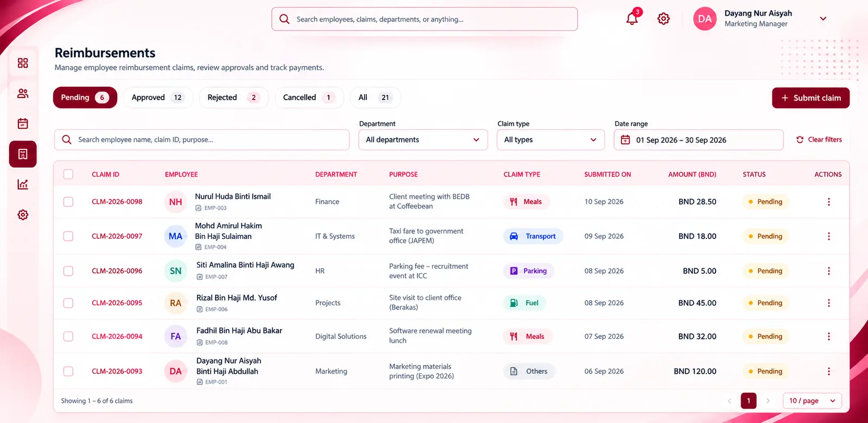The width and height of the screenshot is (868, 423).
Task: Open actions menu for CLM-2026-0095
Action: pos(828,303)
